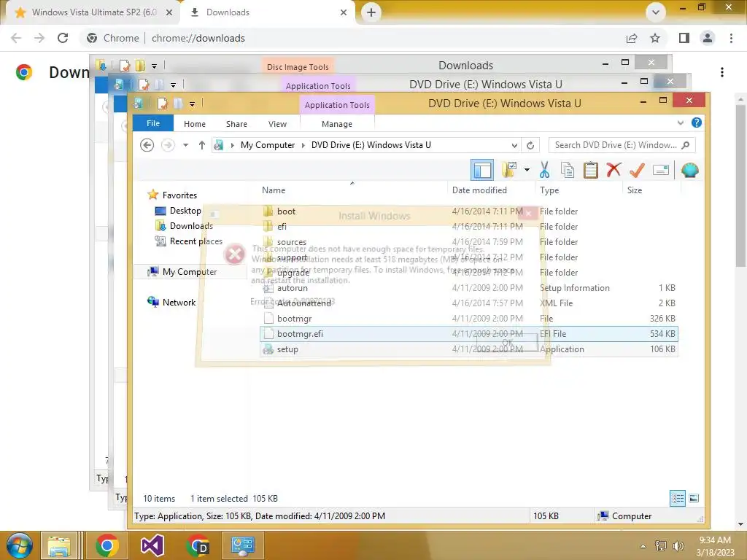Image resolution: width=747 pixels, height=560 pixels.
Task: Toggle the navigation pane layout button
Action: click(481, 170)
